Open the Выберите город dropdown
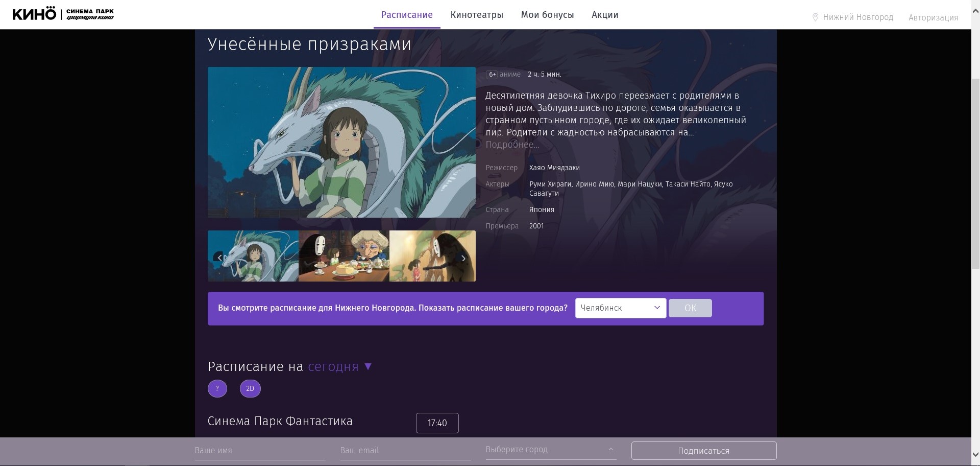 point(551,450)
